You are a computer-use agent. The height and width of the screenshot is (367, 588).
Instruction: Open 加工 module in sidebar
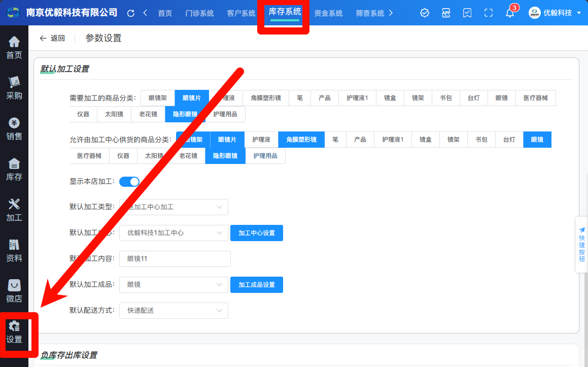coord(14,210)
